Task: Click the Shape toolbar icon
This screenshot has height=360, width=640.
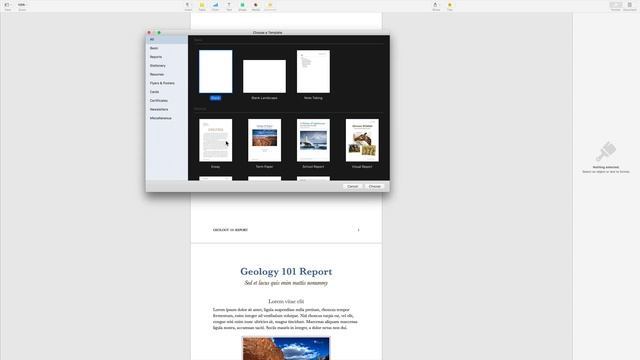Action: (242, 5)
